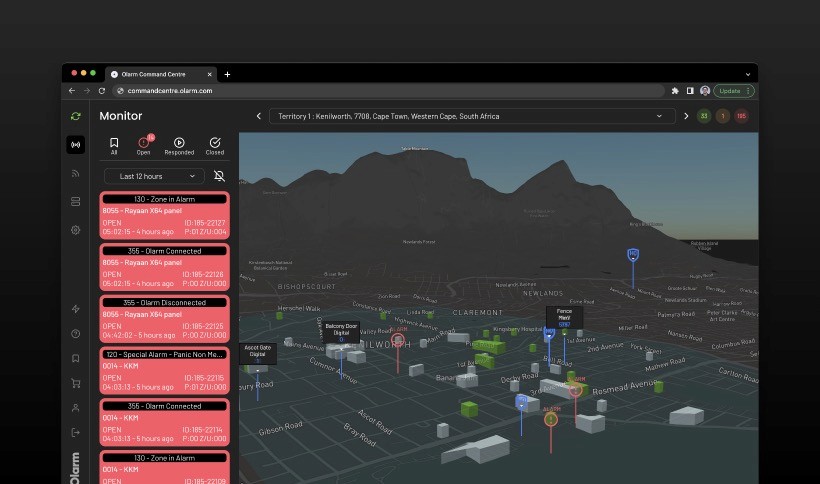
Task: Toggle the mute notifications bell
Action: coord(219,176)
